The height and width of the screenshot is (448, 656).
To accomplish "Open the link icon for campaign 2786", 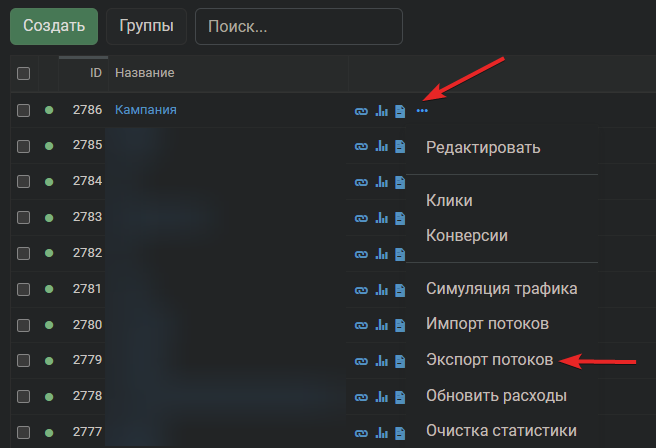I will coord(361,111).
